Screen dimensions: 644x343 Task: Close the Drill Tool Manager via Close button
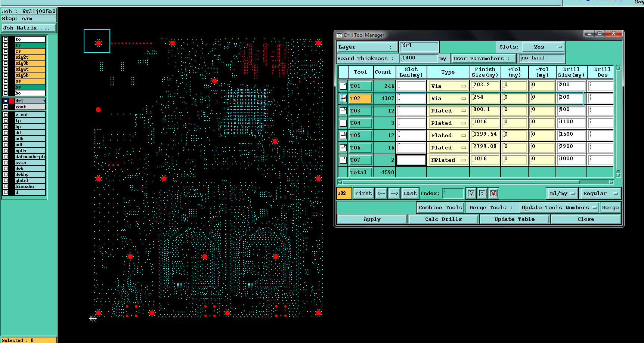click(585, 219)
